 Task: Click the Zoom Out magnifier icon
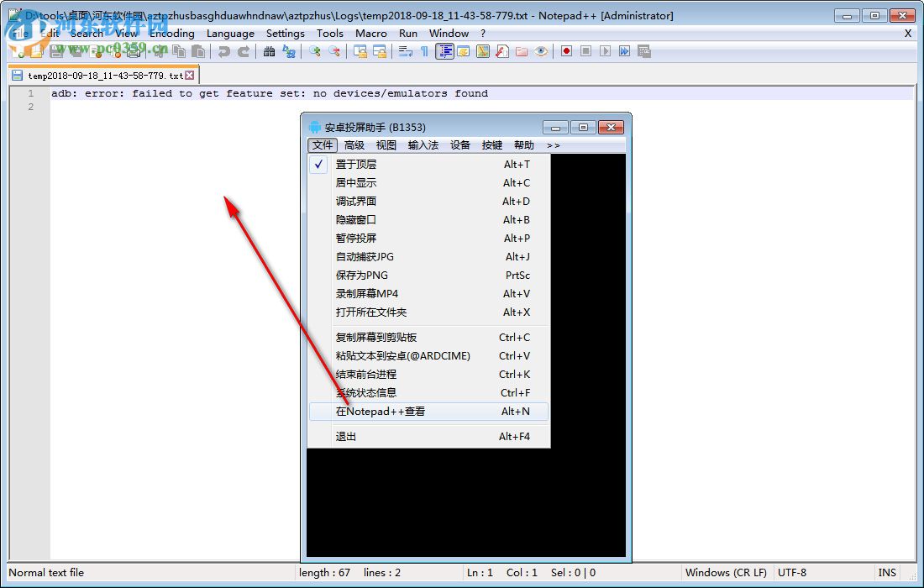pyautogui.click(x=334, y=52)
